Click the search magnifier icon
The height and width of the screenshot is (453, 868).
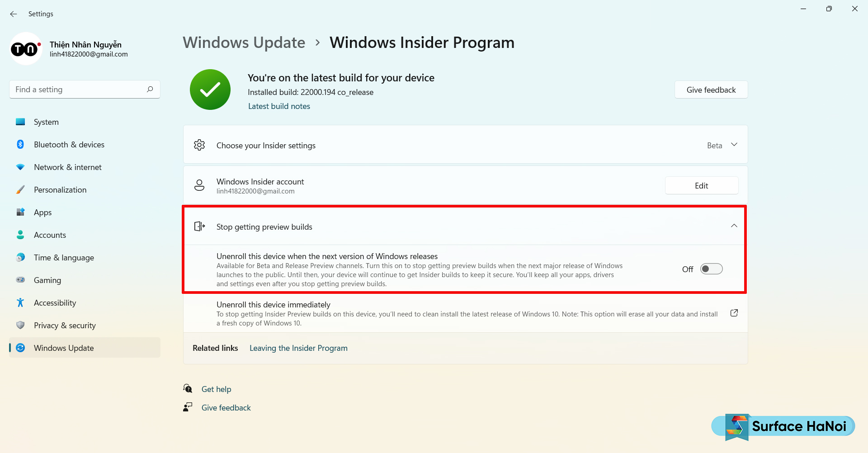[150, 90]
